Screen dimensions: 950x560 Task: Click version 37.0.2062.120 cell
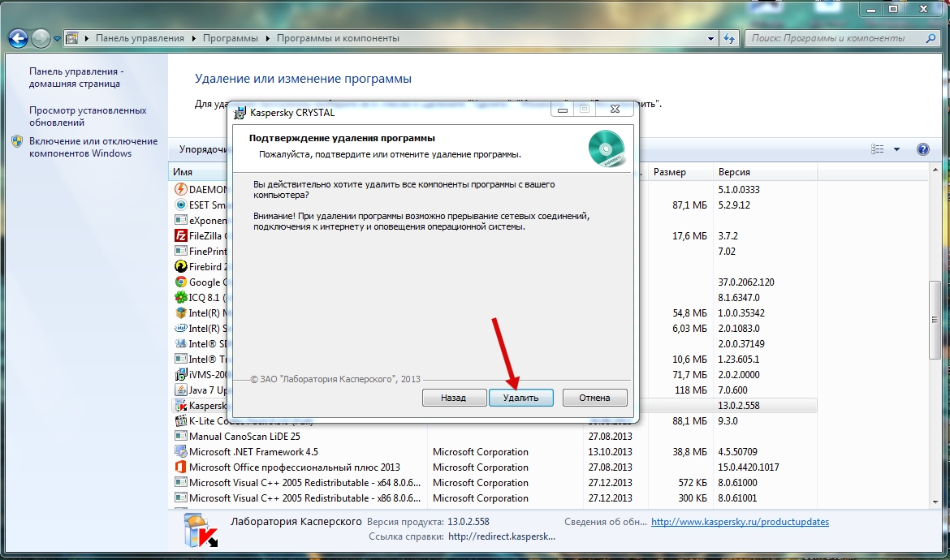[x=746, y=282]
